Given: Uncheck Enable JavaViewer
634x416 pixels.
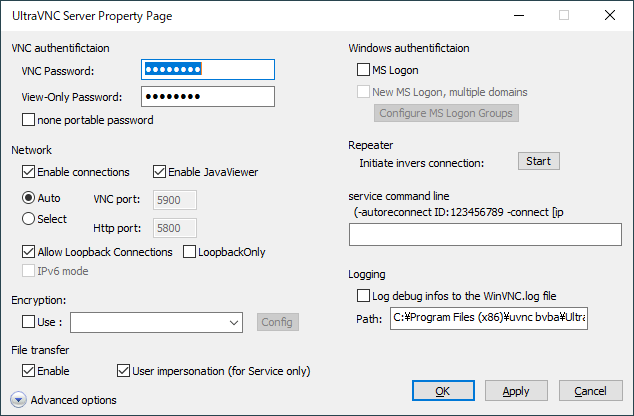Looking at the screenshot, I should (x=159, y=172).
